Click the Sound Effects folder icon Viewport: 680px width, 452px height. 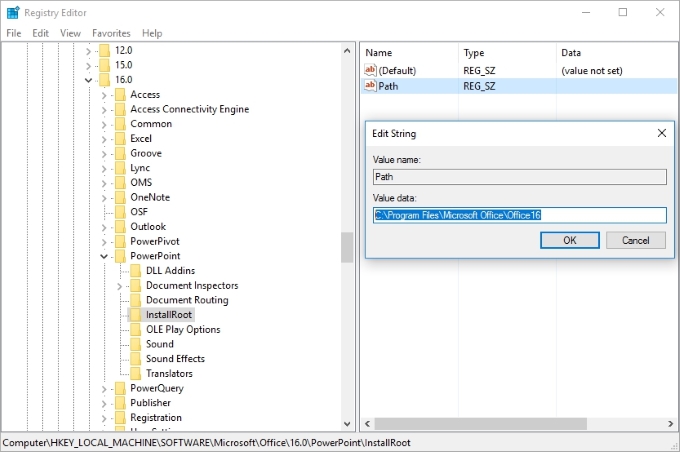pos(136,359)
